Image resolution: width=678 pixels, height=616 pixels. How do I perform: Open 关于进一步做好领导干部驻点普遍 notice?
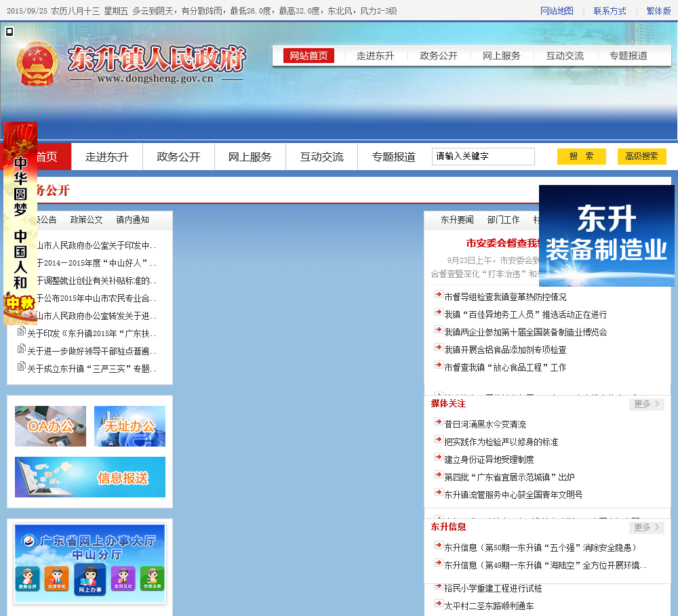click(92, 351)
